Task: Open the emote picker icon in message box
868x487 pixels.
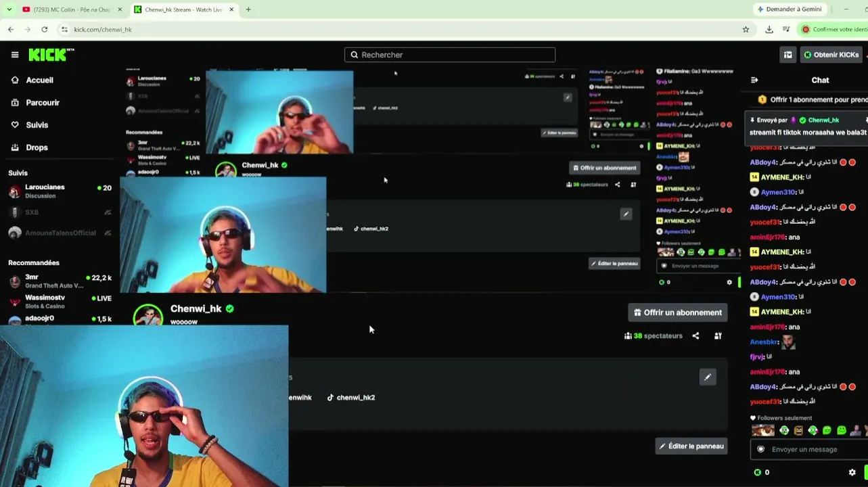Action: (761, 449)
